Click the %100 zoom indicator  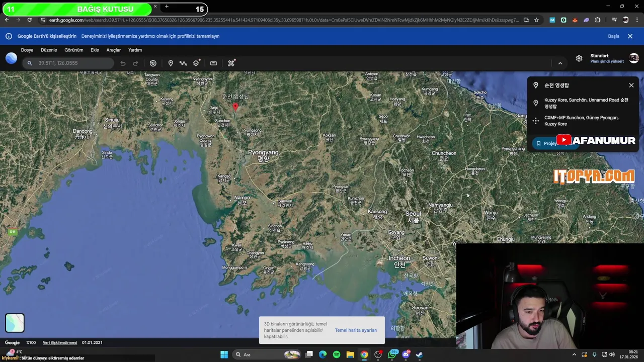point(31,342)
